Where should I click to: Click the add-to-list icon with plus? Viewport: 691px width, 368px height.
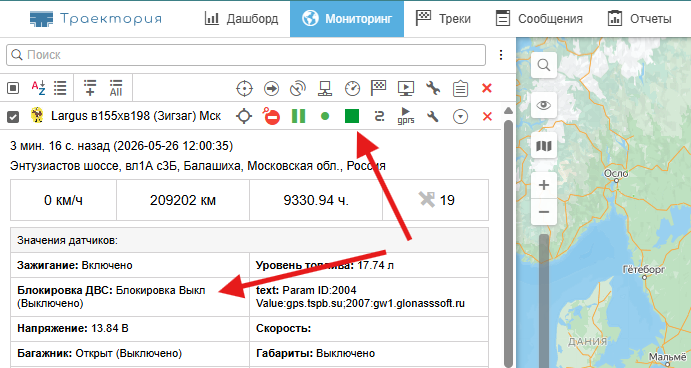click(x=90, y=88)
